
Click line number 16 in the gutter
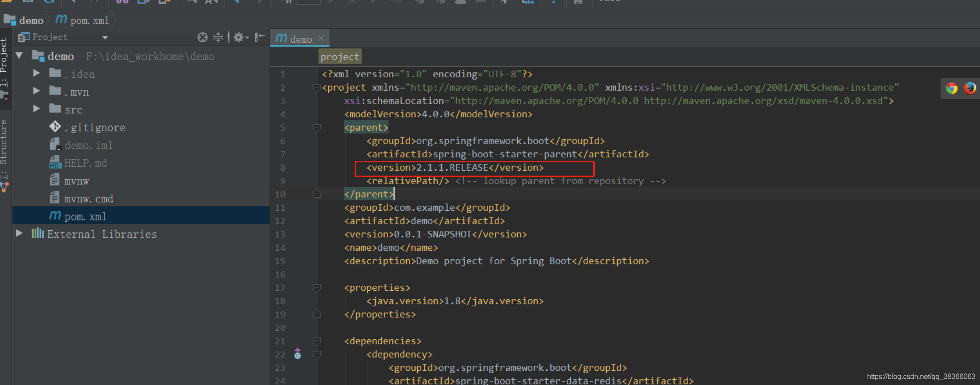click(280, 274)
